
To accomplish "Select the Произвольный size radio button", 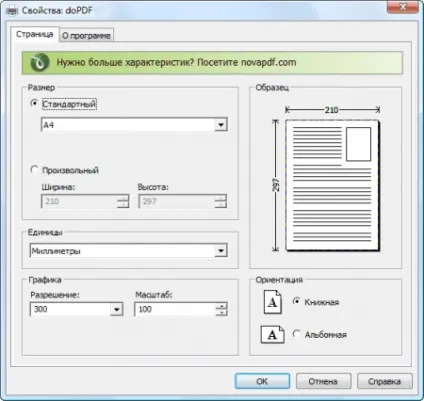I will 34,169.
